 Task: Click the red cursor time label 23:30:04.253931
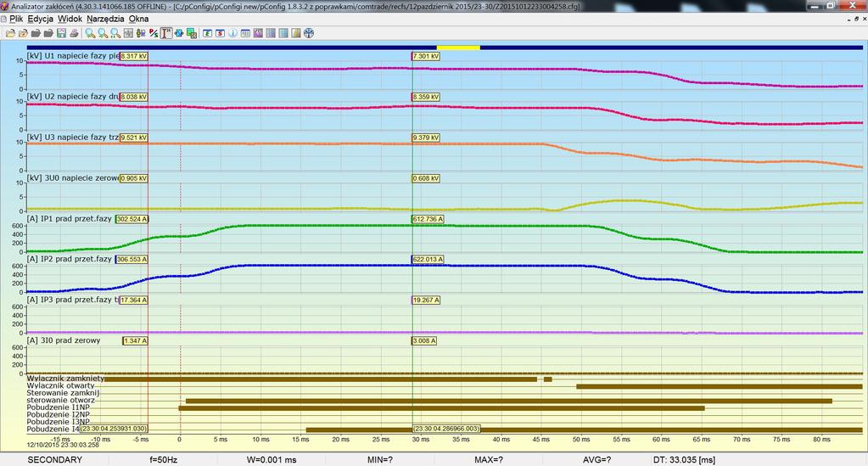coord(114,429)
